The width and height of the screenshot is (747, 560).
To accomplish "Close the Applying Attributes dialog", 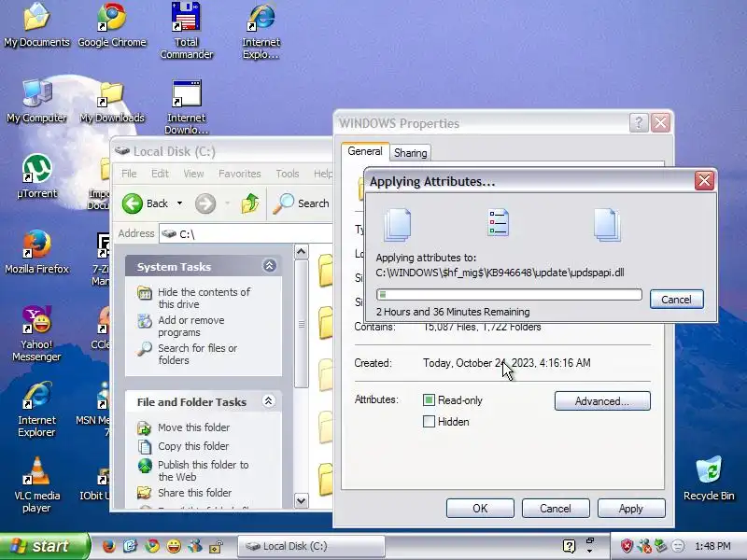I will point(704,180).
